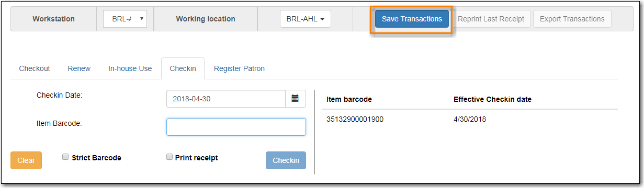Click the Checkin Date field
644x188 pixels.
pyautogui.click(x=226, y=98)
